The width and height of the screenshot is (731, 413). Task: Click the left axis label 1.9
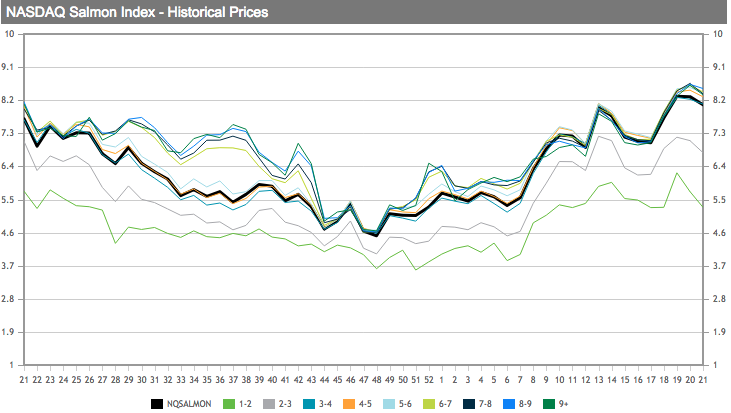tap(8, 332)
